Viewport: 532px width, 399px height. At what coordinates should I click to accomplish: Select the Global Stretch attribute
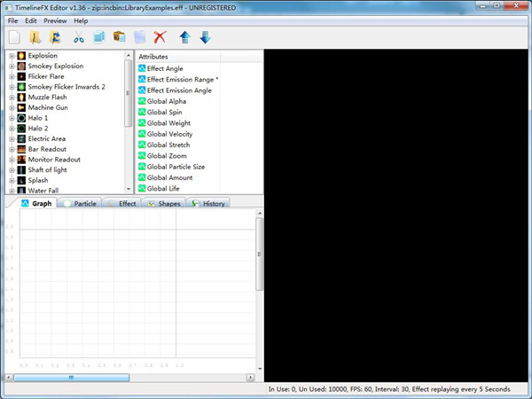(168, 145)
